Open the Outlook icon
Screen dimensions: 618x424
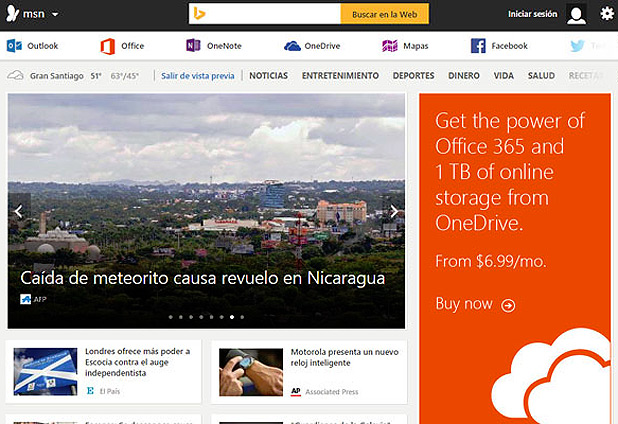(x=15, y=46)
